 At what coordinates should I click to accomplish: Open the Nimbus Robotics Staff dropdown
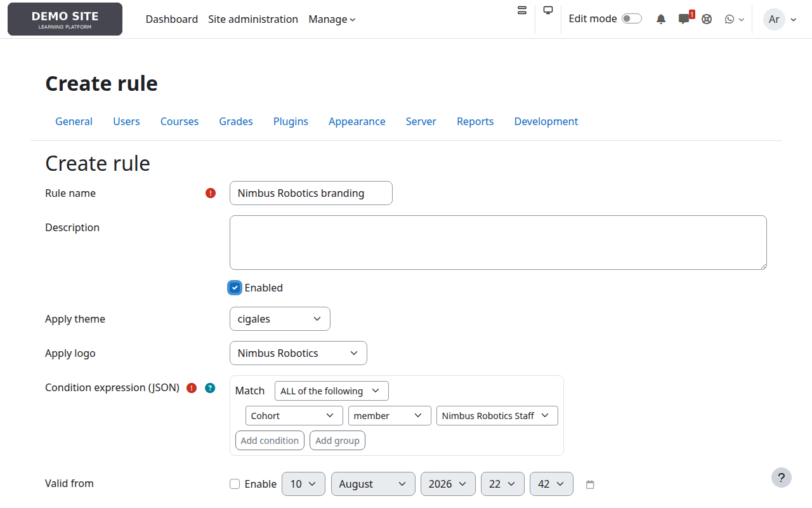tap(497, 415)
